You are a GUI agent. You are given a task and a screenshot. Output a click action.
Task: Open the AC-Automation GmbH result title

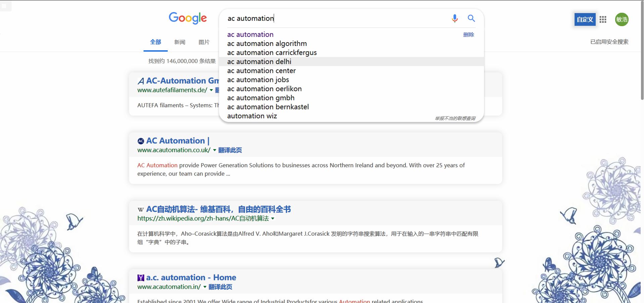182,81
